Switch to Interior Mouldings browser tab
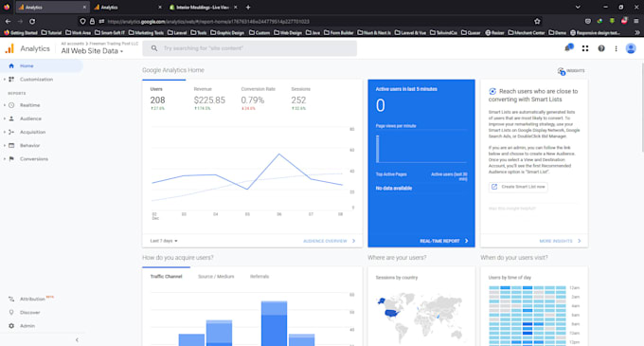644x346 pixels. 203,7
